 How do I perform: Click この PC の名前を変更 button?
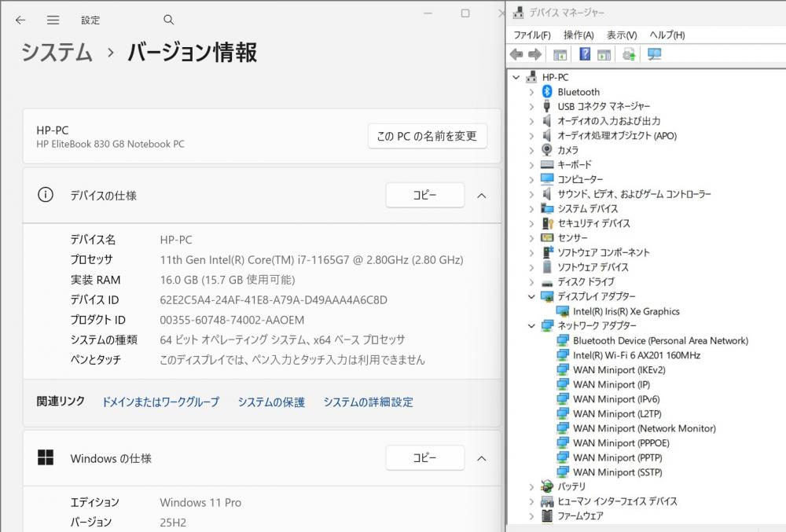[x=427, y=136]
